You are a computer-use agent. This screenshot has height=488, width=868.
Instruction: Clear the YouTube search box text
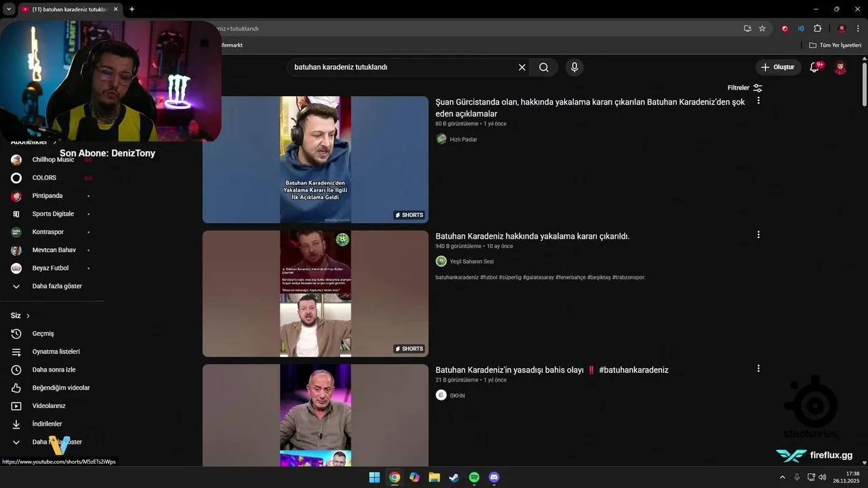click(x=522, y=67)
